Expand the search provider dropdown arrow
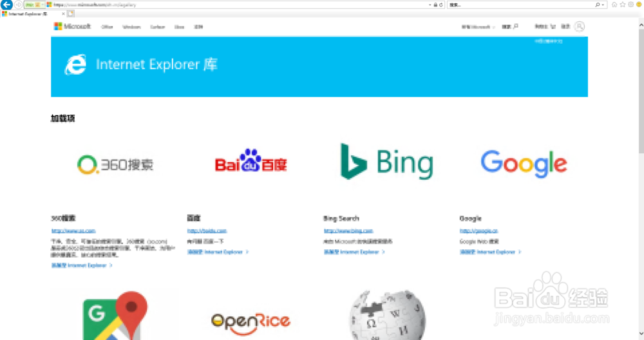 (x=603, y=5)
